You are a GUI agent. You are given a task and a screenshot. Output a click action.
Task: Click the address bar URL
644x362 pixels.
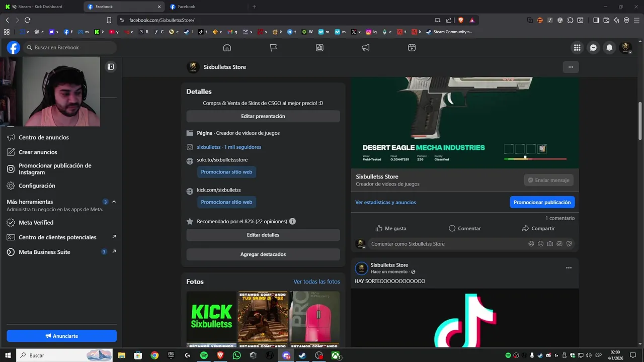(162, 20)
